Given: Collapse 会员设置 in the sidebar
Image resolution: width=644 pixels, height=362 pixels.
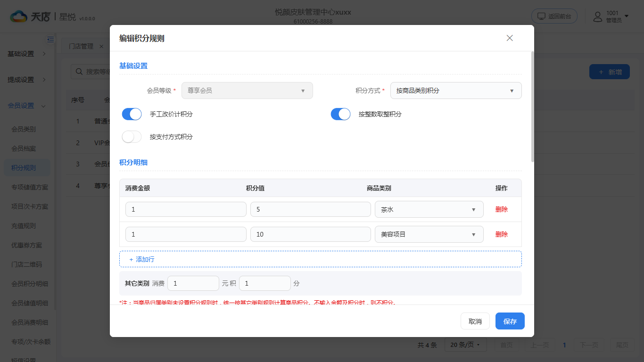Looking at the screenshot, I should coord(27,106).
